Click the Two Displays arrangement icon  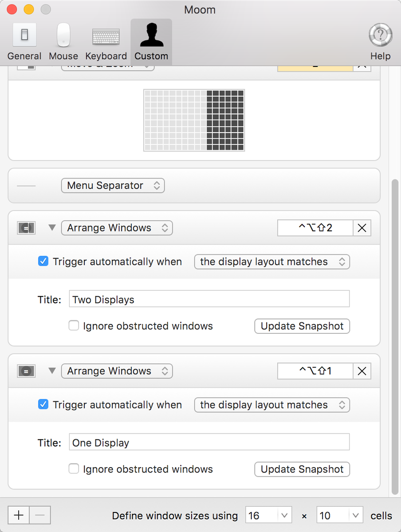pos(26,228)
